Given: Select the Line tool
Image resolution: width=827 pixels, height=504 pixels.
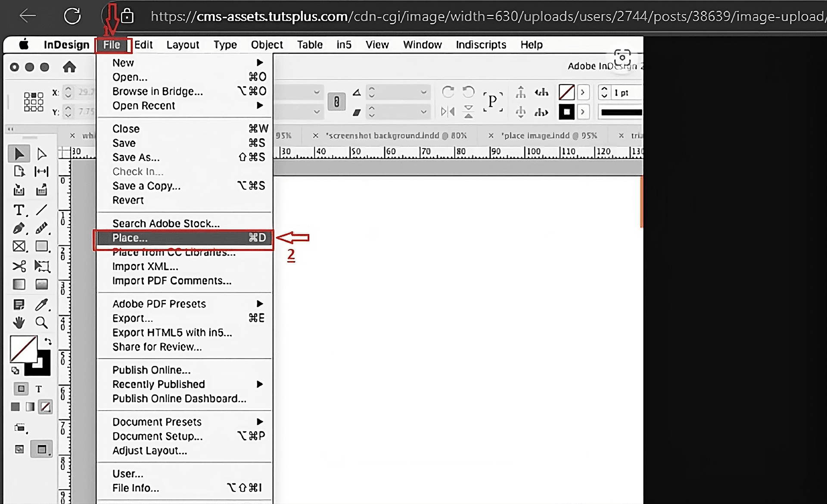Looking at the screenshot, I should [x=42, y=210].
